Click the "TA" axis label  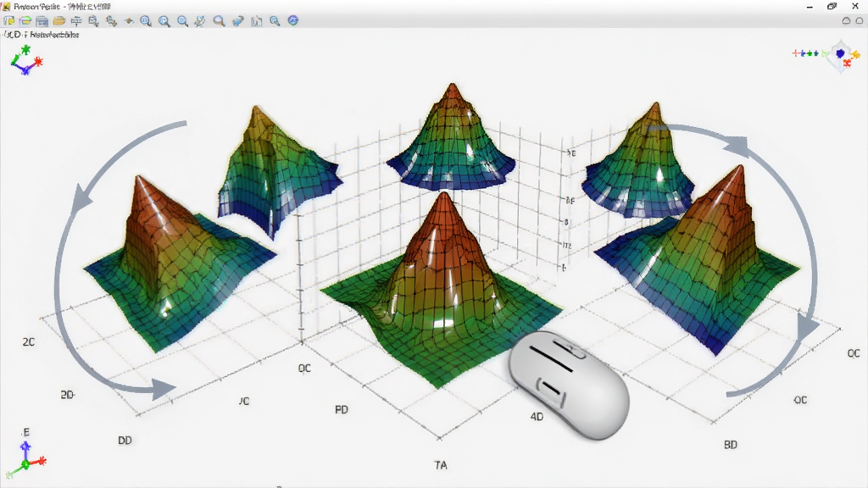[441, 465]
